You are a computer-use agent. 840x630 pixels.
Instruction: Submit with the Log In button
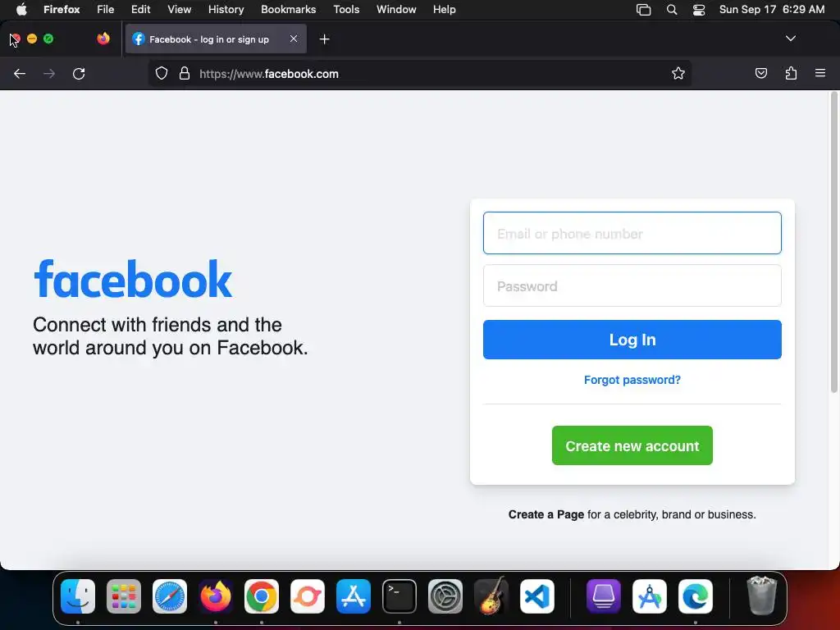click(632, 340)
